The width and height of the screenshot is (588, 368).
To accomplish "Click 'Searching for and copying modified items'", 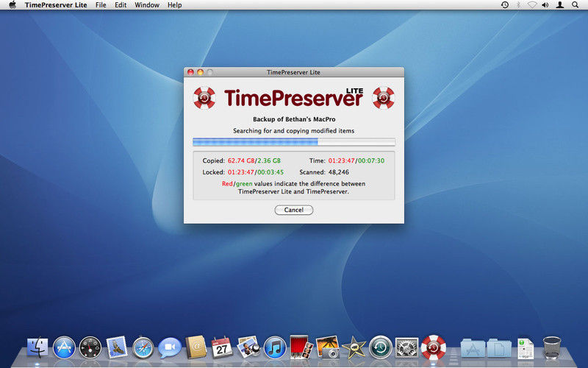I will [293, 131].
